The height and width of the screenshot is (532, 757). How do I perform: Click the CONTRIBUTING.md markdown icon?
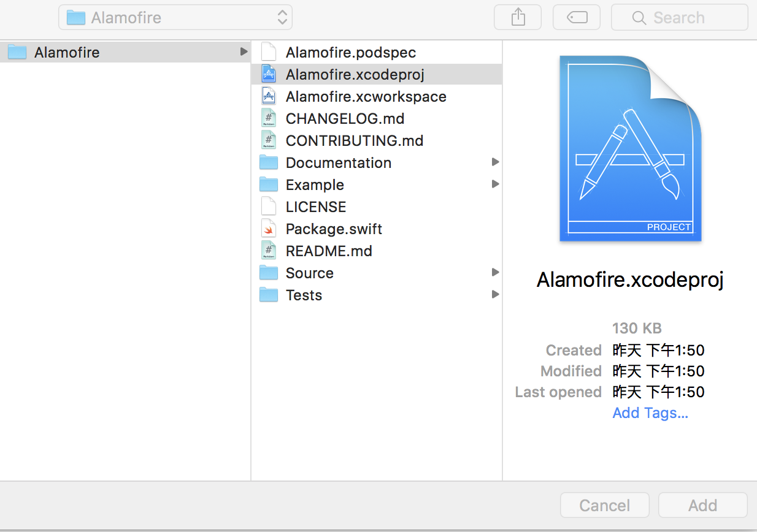[x=269, y=141]
